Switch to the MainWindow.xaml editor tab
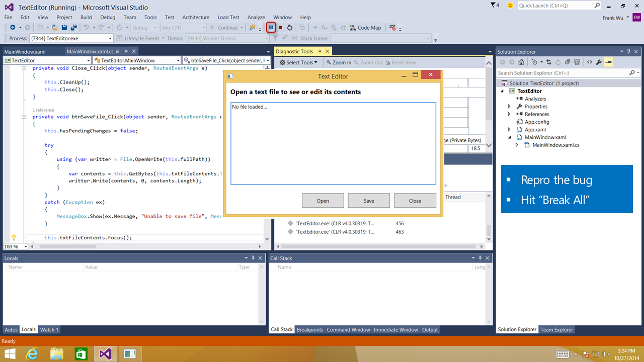This screenshot has width=644, height=362. (x=25, y=51)
